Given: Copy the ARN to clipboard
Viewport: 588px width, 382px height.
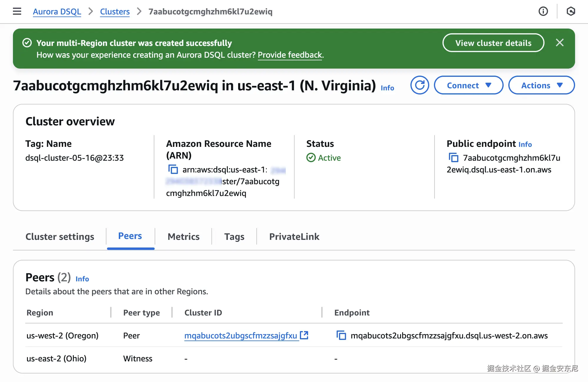Looking at the screenshot, I should point(173,170).
